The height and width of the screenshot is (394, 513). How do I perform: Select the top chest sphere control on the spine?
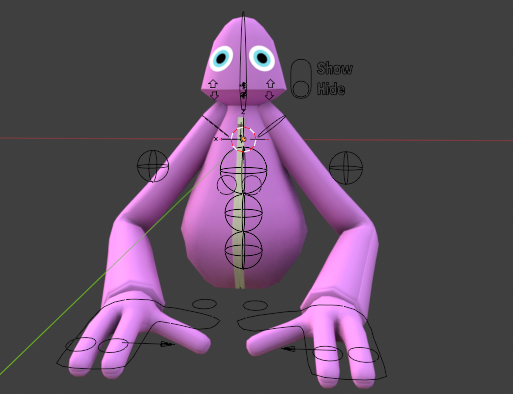[x=243, y=171]
